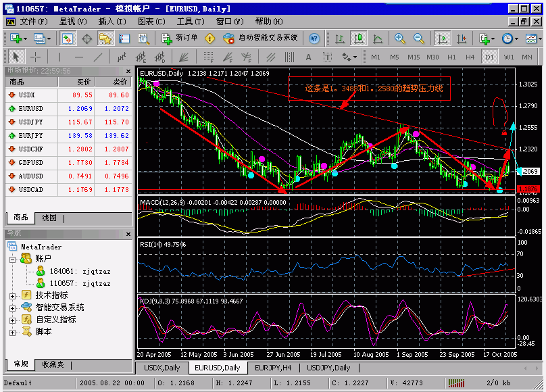Open the Periods clock icon
Screen dimensions: 546x392
click(x=507, y=39)
